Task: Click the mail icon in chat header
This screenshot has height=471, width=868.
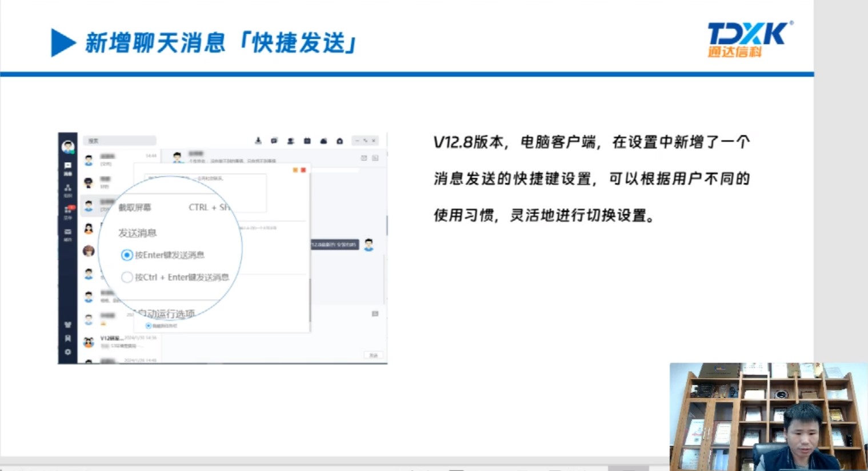Action: pos(364,158)
